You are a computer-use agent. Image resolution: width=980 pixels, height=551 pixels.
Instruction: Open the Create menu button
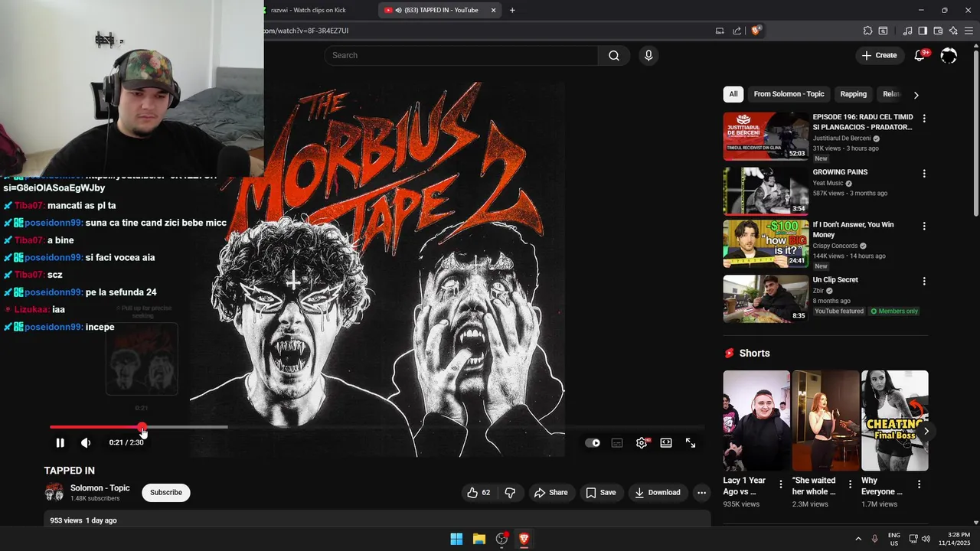[x=879, y=55]
